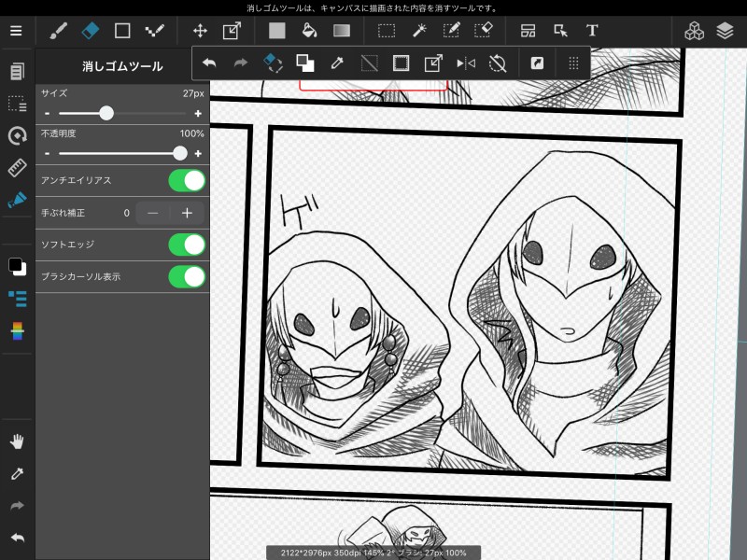Disable the ソフトエッジ switch

click(x=187, y=245)
